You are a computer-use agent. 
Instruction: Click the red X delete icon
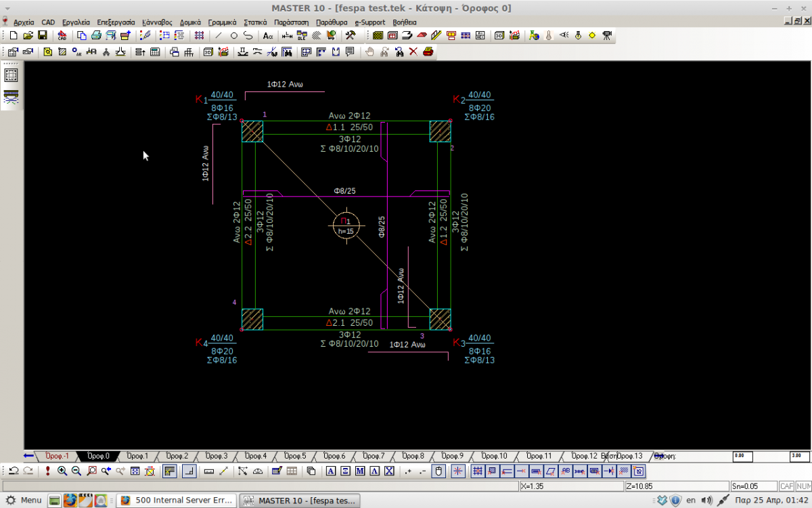point(413,52)
